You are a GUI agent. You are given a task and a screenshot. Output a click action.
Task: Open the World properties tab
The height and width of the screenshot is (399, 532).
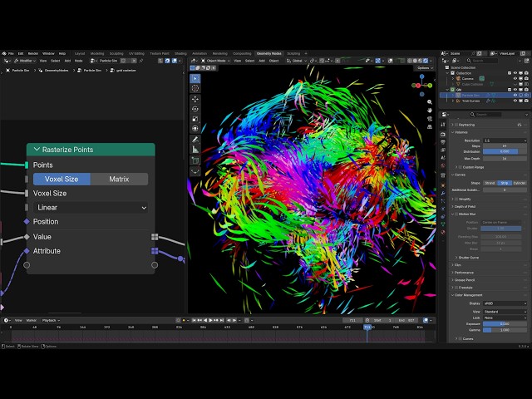pyautogui.click(x=443, y=165)
